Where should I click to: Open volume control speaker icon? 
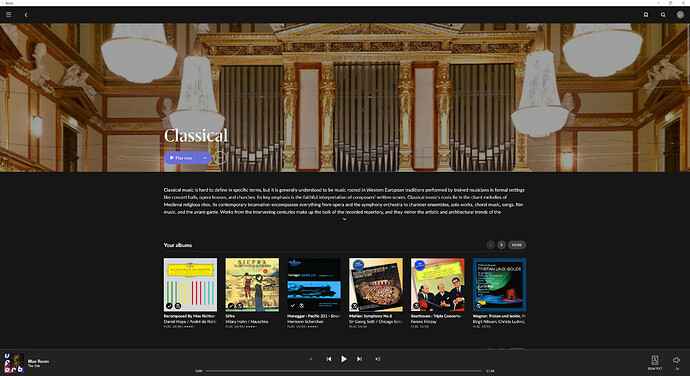tap(676, 360)
